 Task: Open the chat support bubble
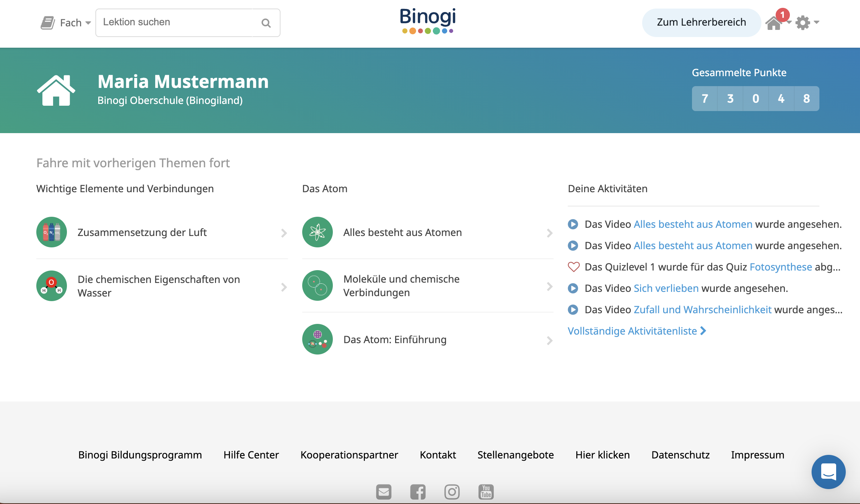[x=828, y=472]
